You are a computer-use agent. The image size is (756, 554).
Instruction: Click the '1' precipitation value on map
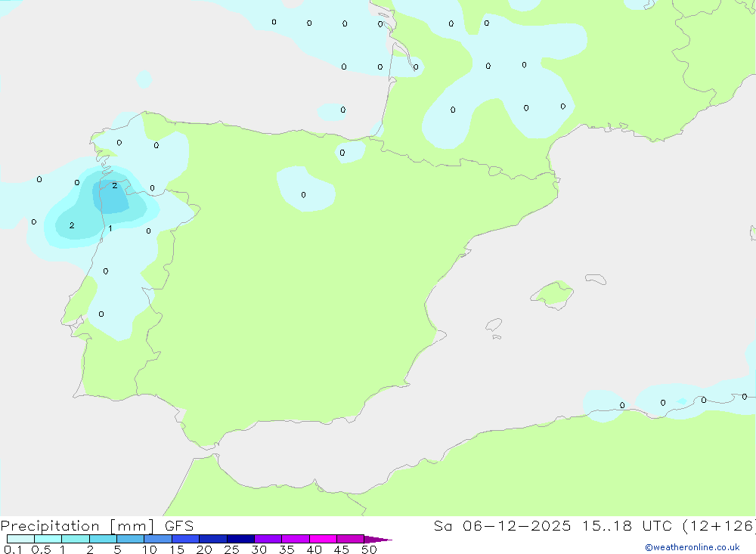click(110, 228)
